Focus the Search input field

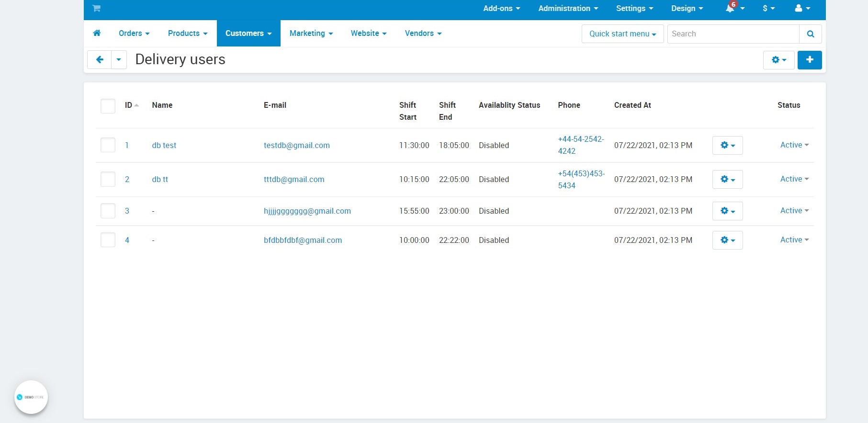tap(733, 34)
